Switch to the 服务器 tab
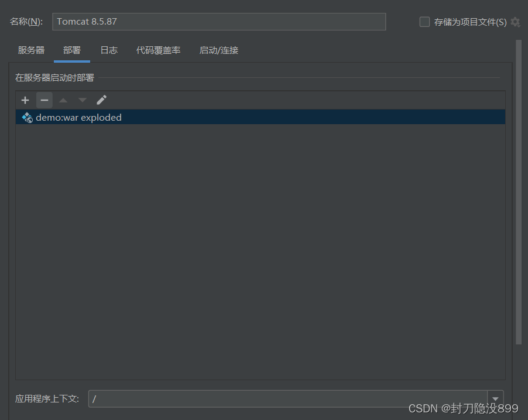Image resolution: width=528 pixels, height=420 pixels. point(31,50)
